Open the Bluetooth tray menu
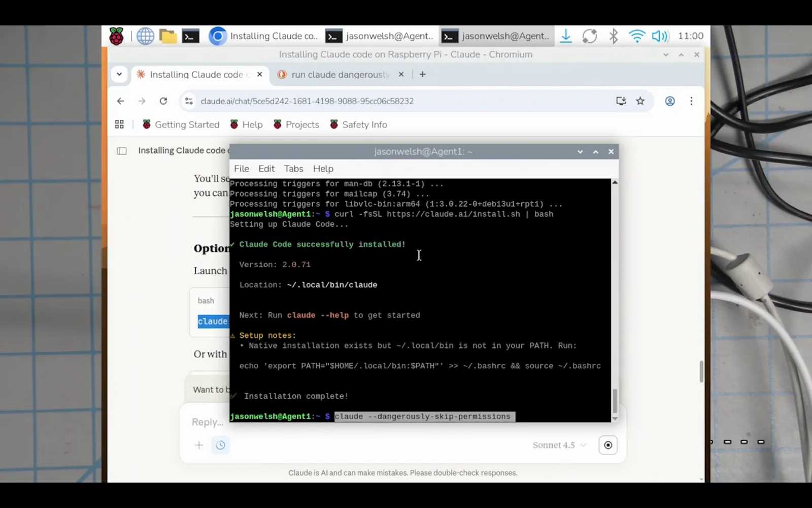 click(x=614, y=36)
